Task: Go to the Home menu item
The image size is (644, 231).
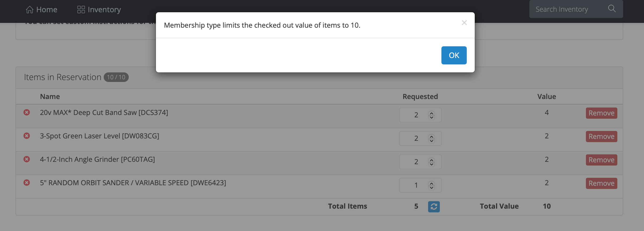Action: pos(42,10)
